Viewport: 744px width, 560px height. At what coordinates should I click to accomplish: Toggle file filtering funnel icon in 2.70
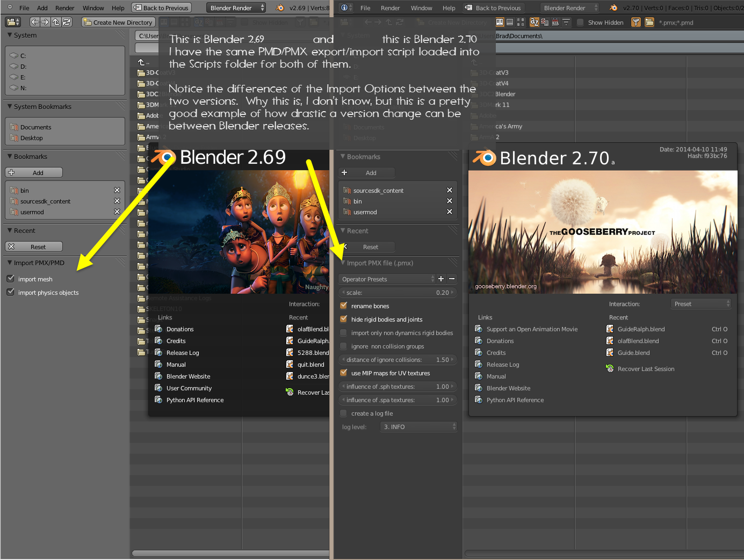pos(636,22)
